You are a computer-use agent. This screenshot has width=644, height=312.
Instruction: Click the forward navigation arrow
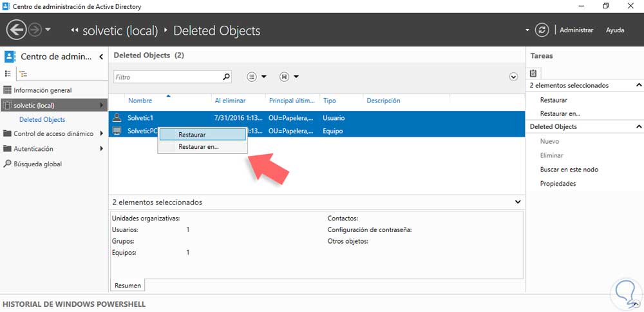[35, 30]
